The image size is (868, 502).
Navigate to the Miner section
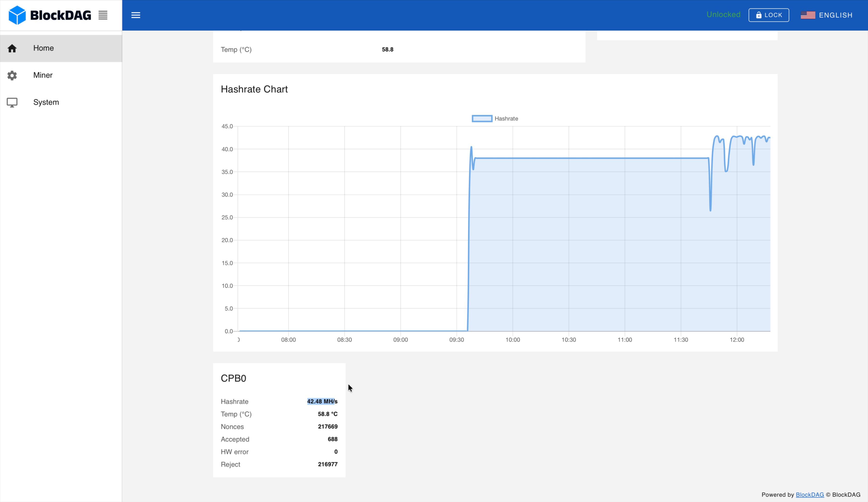tap(43, 75)
